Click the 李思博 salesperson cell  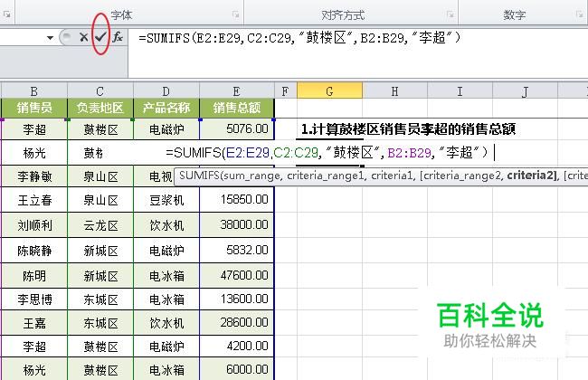[34, 299]
